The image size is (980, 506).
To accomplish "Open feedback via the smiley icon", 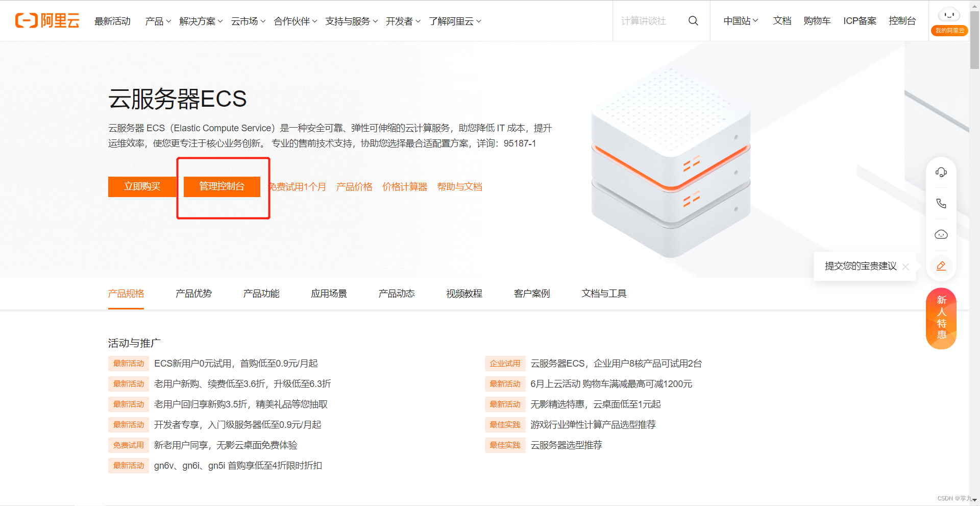I will click(x=941, y=234).
